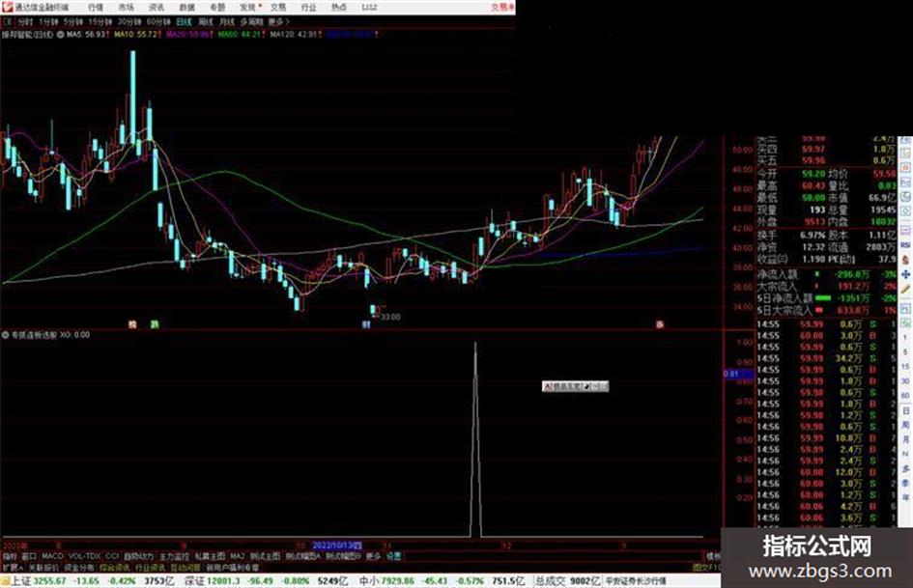Switch chart to 分时 view

coord(25,21)
